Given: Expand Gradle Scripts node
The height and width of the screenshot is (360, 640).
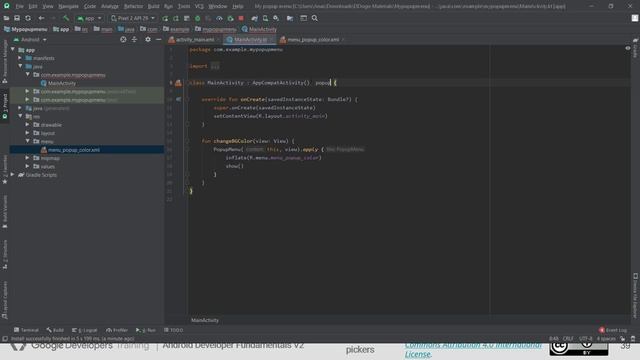Looking at the screenshot, I should point(13,175).
